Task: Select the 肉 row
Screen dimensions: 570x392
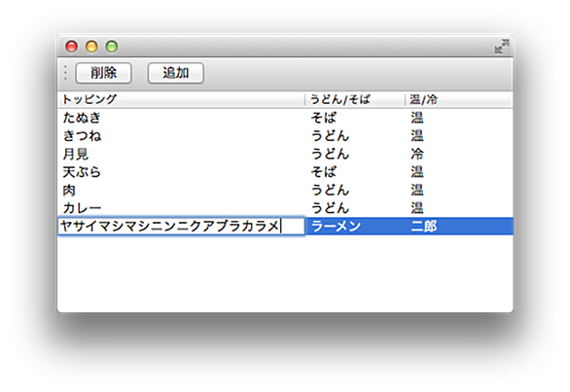Action: (x=285, y=190)
